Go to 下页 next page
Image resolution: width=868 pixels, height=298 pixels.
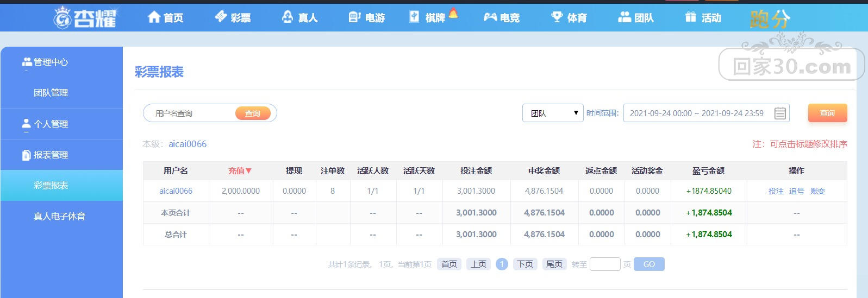point(524,264)
